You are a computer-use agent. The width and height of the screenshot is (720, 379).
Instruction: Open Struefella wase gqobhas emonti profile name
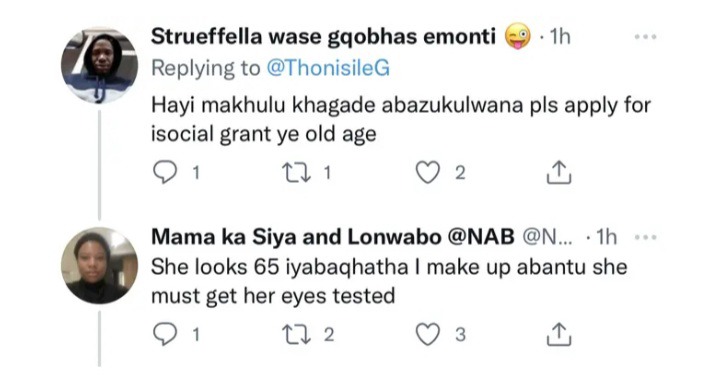coord(323,37)
